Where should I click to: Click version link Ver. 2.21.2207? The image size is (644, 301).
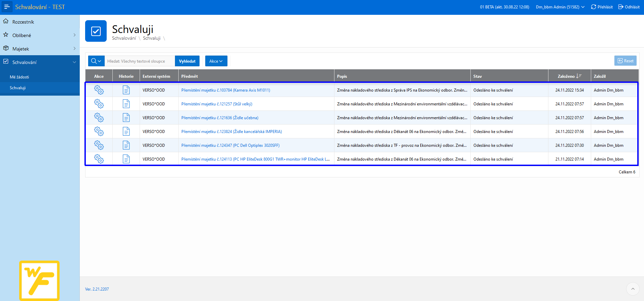(x=97, y=289)
